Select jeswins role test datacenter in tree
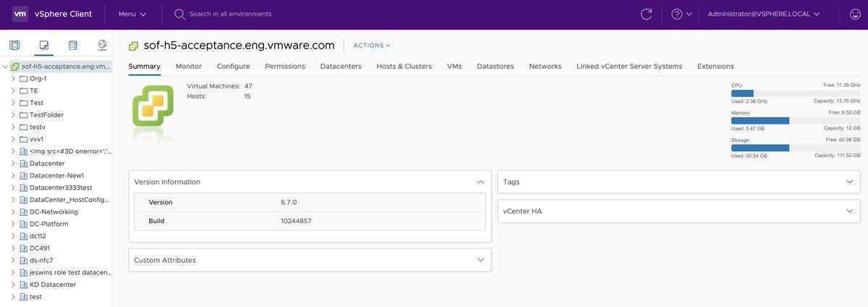This screenshot has width=868, height=307. point(70,272)
